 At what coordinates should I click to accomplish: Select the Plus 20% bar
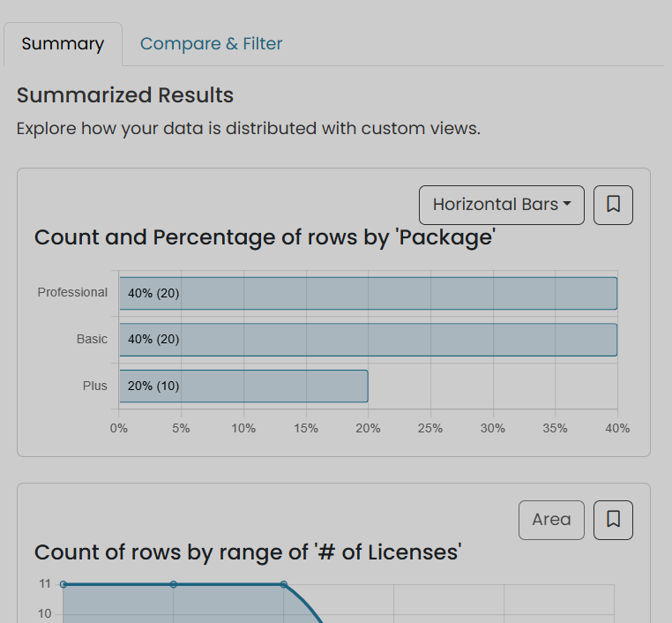click(x=243, y=386)
